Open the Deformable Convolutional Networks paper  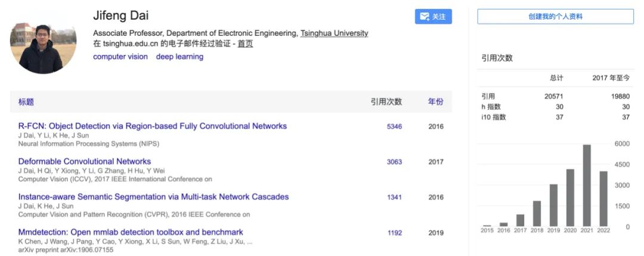click(x=85, y=161)
